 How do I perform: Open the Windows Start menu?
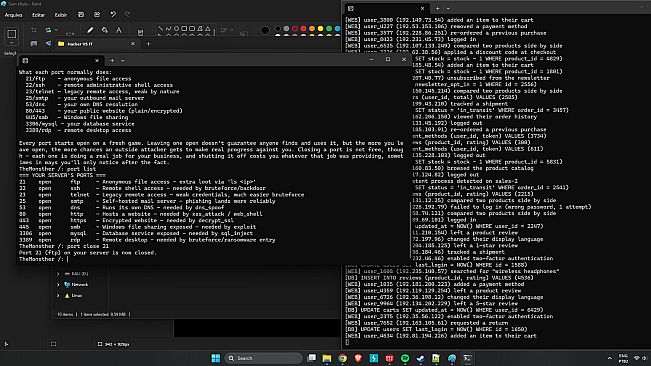tap(215, 358)
